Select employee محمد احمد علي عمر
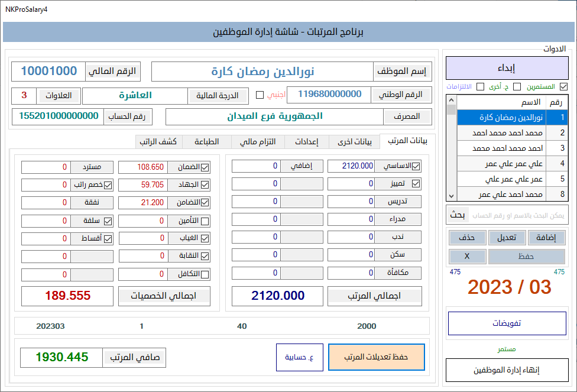 [512, 194]
